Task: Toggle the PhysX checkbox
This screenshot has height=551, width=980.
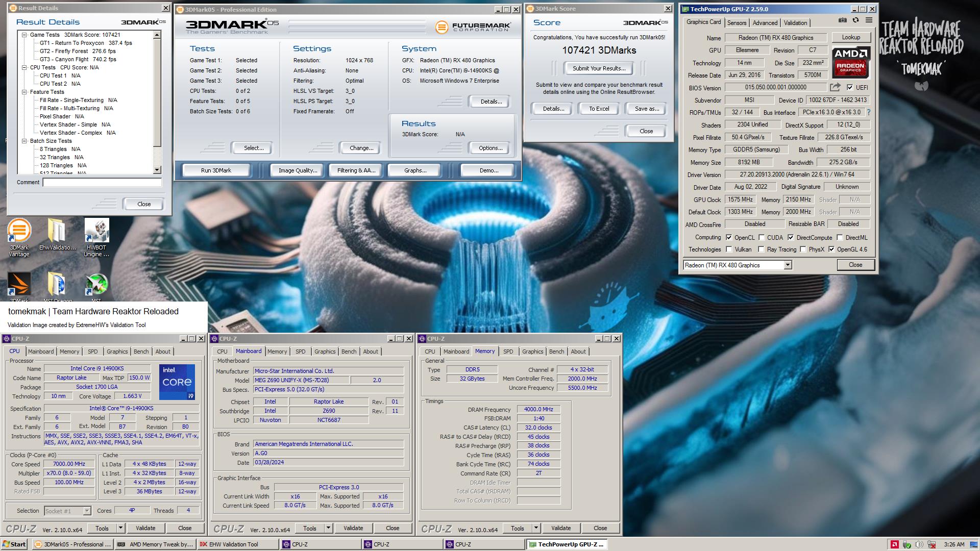Action: pos(803,249)
